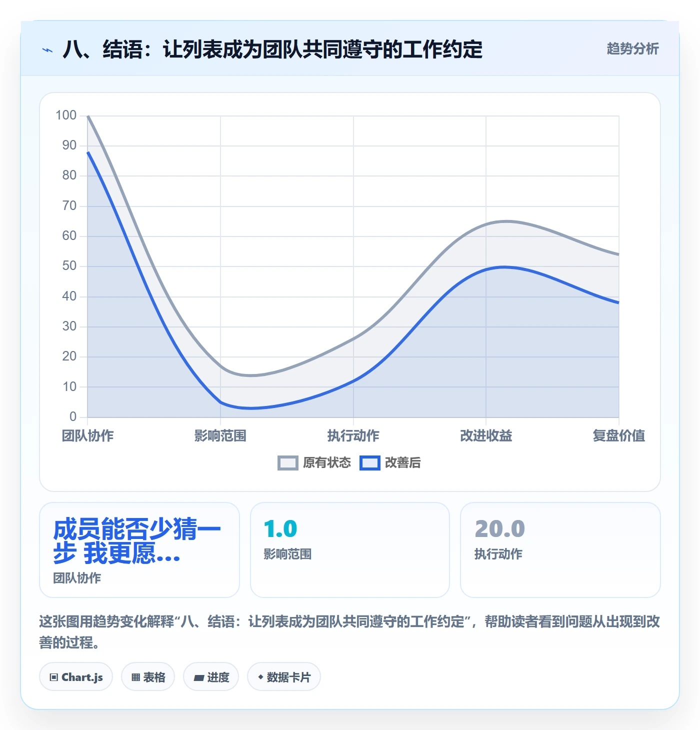Click the 50 y-axis tick label
Viewport: 700px width, 730px height.
pos(69,266)
